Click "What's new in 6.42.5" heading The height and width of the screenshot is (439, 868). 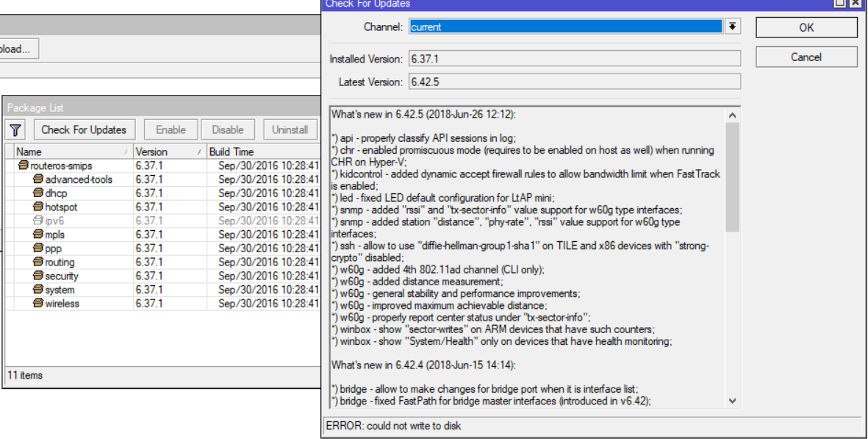point(423,115)
